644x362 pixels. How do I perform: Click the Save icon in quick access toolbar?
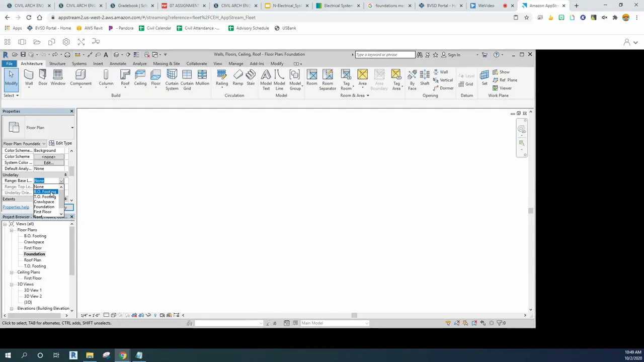pos(23,54)
